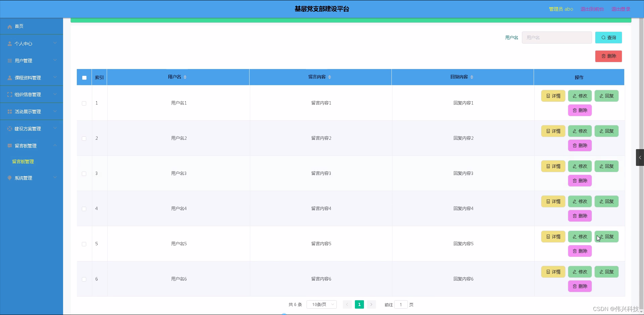Expand the 系统管理 menu chevron

pos(55,178)
